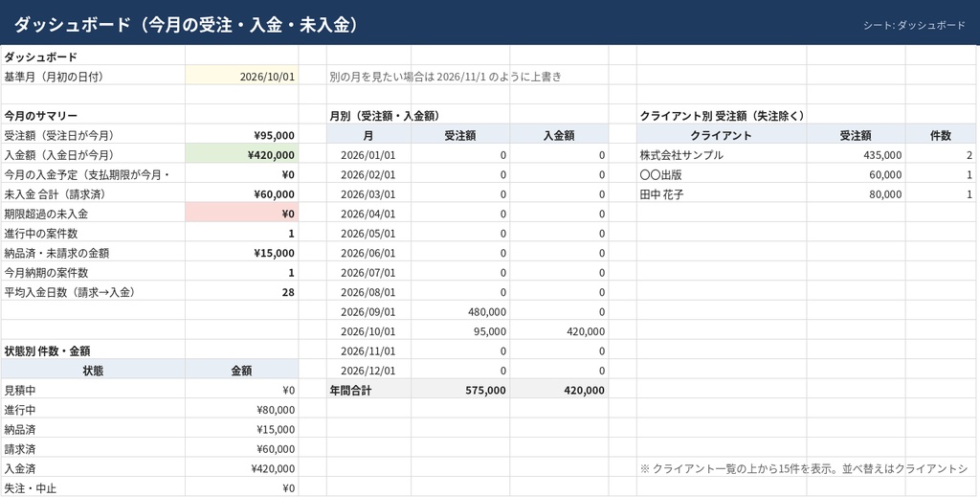
Task: Select the 基準月（月初の日付） label cell
Action: 93,77
